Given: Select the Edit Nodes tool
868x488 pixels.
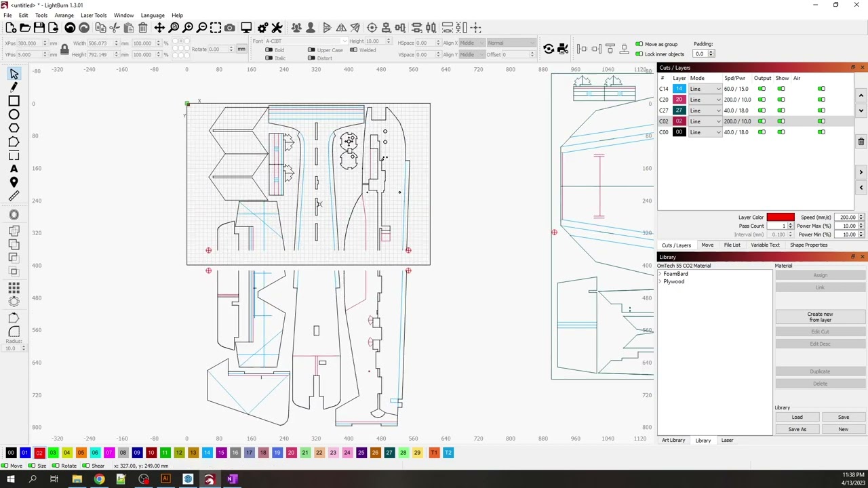Looking at the screenshot, I should pos(14,142).
